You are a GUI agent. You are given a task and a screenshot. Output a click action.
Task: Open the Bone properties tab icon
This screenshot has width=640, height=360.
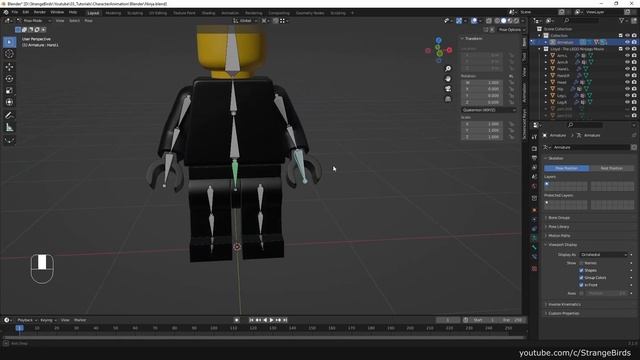[x=534, y=247]
